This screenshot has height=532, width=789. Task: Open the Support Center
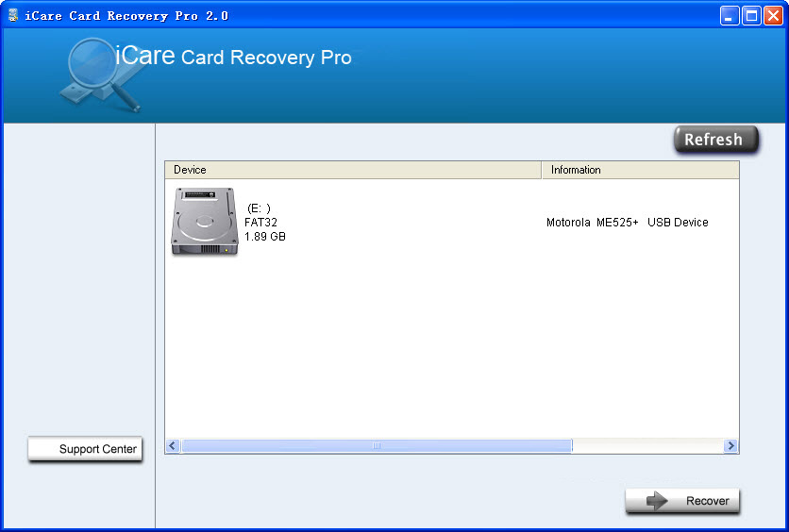[x=85, y=449]
